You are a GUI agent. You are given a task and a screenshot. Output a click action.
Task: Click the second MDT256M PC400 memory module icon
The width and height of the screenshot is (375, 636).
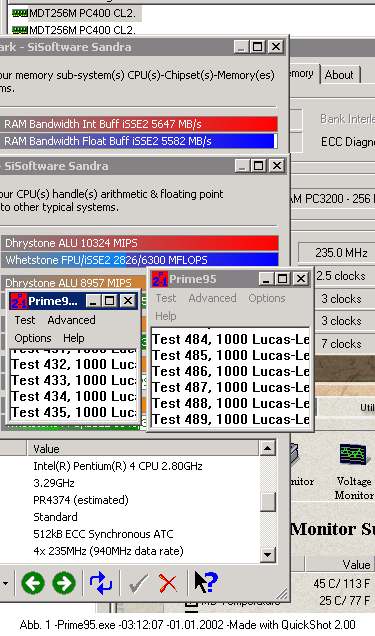[x=19, y=30]
